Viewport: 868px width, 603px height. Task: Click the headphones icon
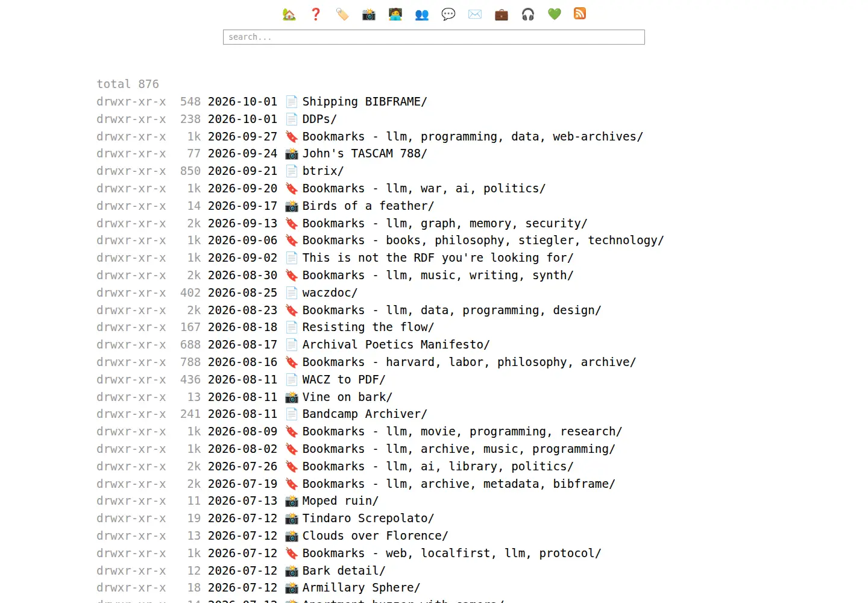(528, 14)
